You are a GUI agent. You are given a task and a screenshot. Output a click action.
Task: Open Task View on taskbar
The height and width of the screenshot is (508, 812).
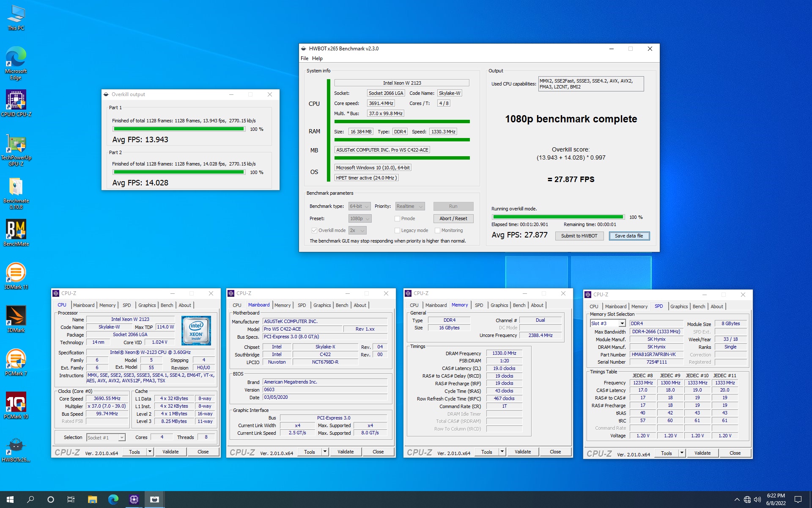coord(71,500)
